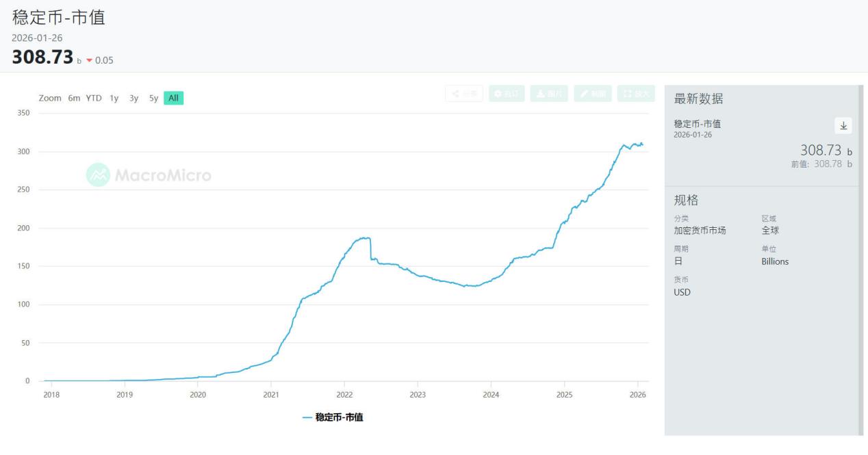Click the image download button above the chart
Screen dimensions: 868x455
coord(549,94)
